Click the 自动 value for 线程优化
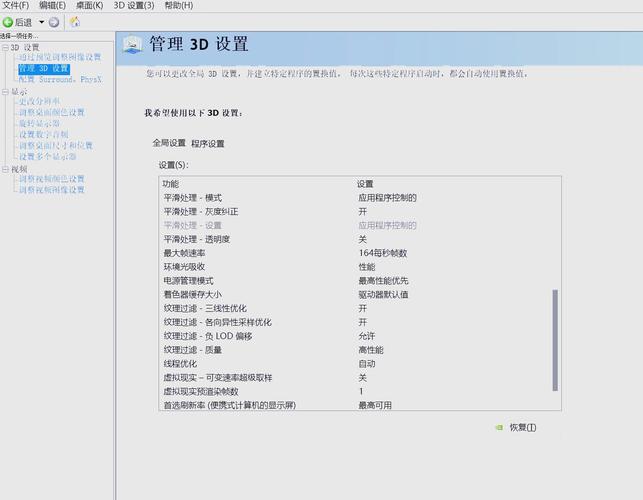Screen dimensions: 643x500 (x=367, y=364)
